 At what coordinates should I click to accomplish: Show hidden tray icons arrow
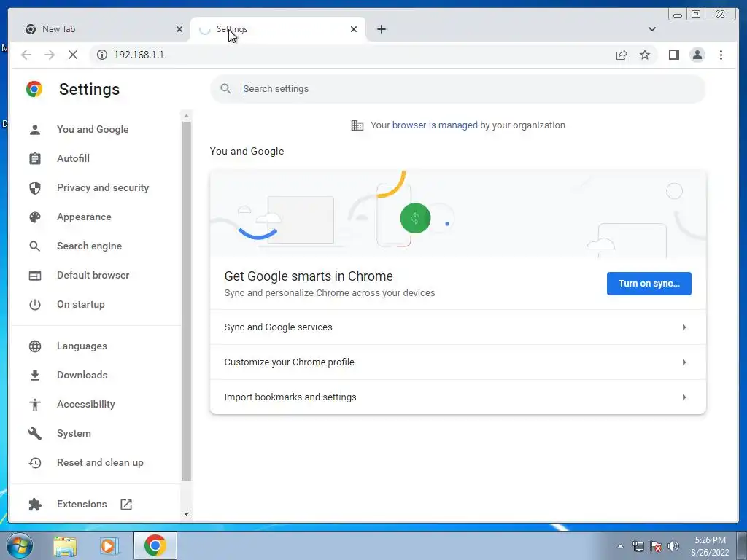(620, 546)
